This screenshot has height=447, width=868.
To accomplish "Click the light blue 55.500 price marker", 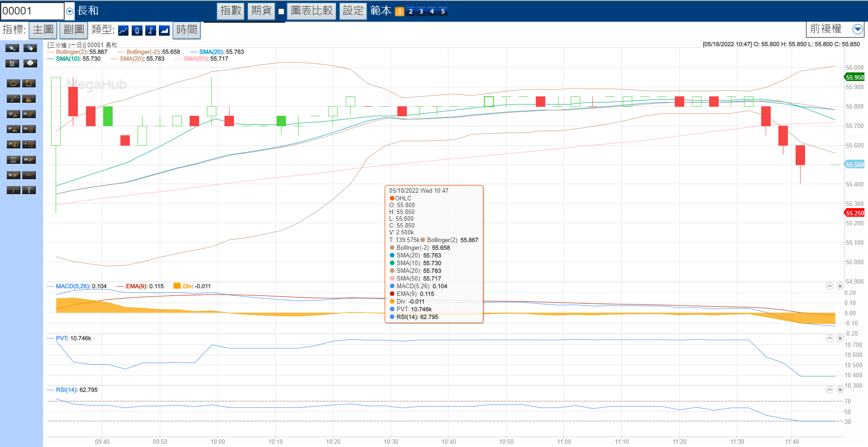I will (x=854, y=165).
